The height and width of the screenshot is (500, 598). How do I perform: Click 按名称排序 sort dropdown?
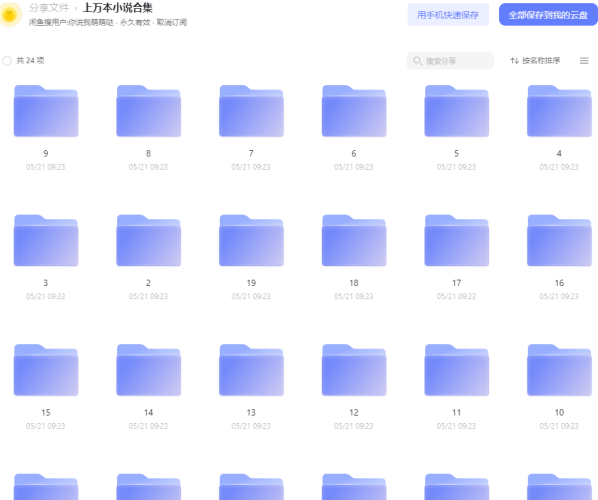click(x=535, y=61)
